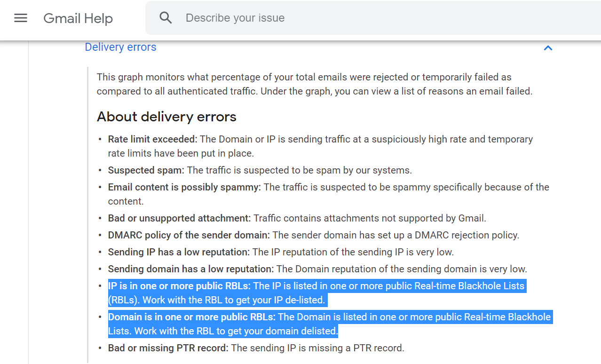Viewport: 601px width, 364px height.
Task: Collapse Delivery errors using the chevron
Action: point(548,48)
